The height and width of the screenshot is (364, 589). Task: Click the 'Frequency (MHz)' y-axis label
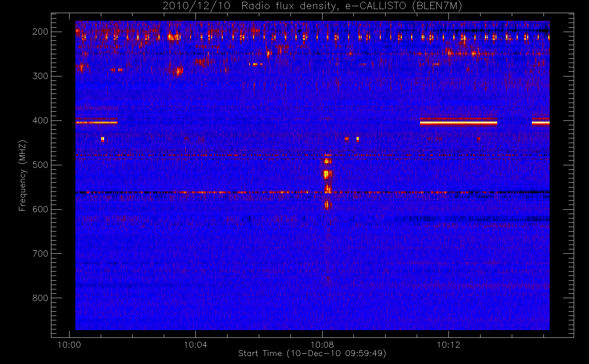(x=23, y=175)
